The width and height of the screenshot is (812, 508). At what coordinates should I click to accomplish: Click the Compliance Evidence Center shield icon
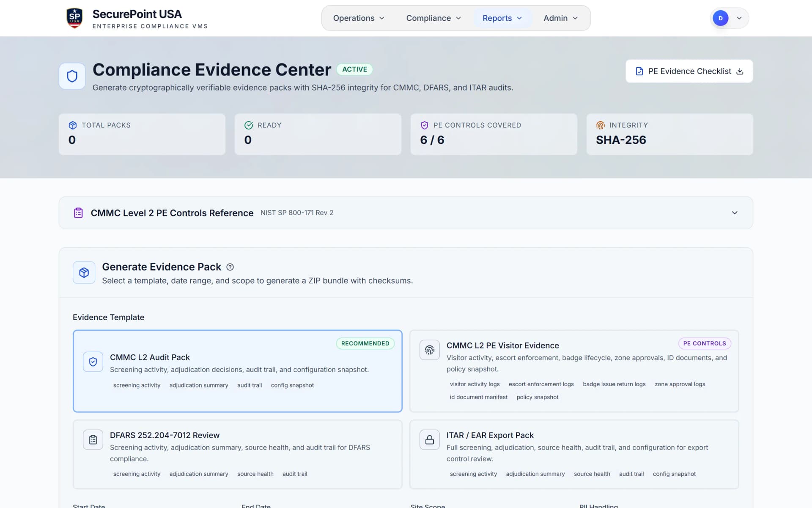pyautogui.click(x=72, y=76)
